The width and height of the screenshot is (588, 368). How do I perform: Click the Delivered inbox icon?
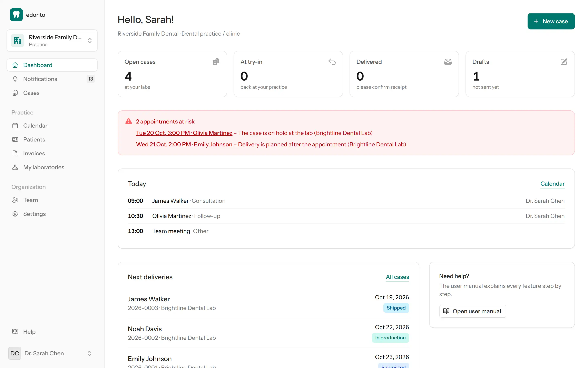pyautogui.click(x=448, y=62)
